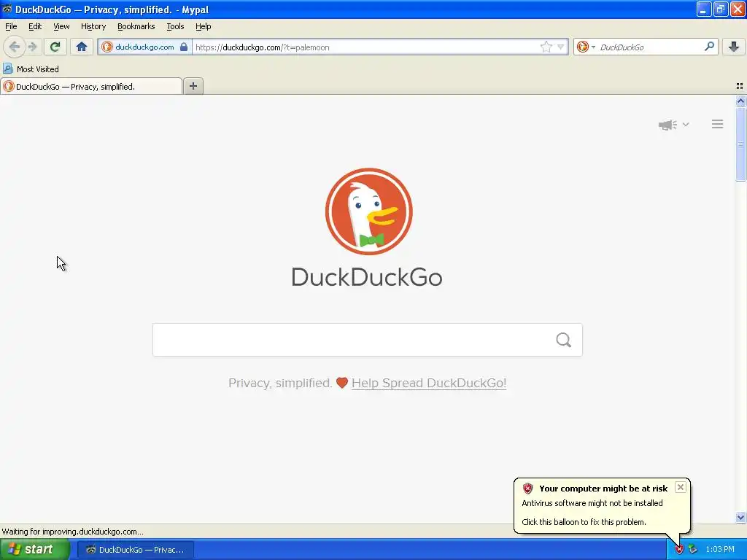
Task: Click the DuckDuckGo taskbar window button
Action: (136, 550)
